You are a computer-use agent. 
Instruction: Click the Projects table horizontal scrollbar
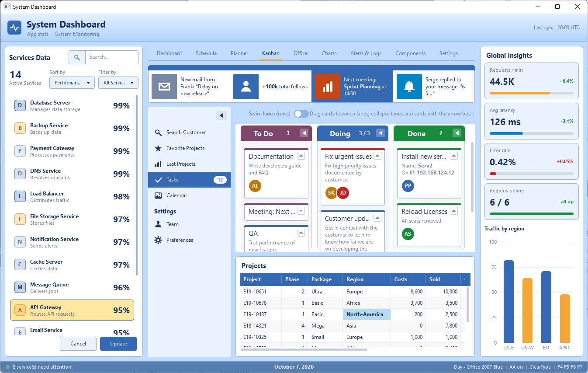[304, 350]
